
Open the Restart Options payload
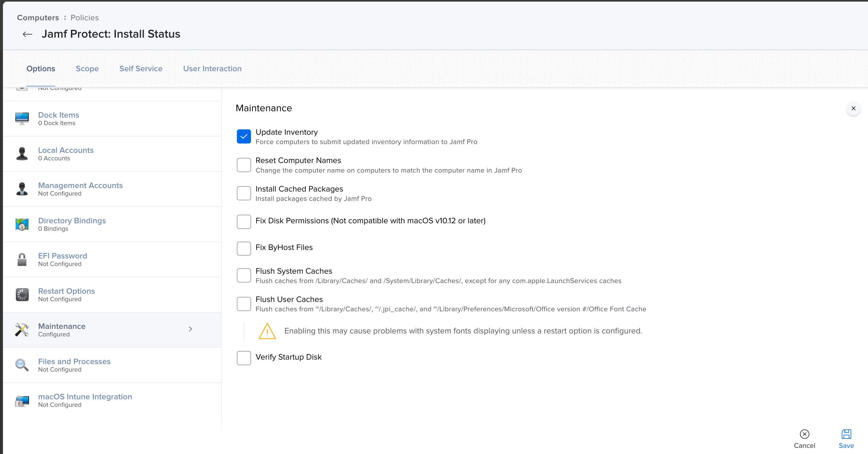click(112, 295)
